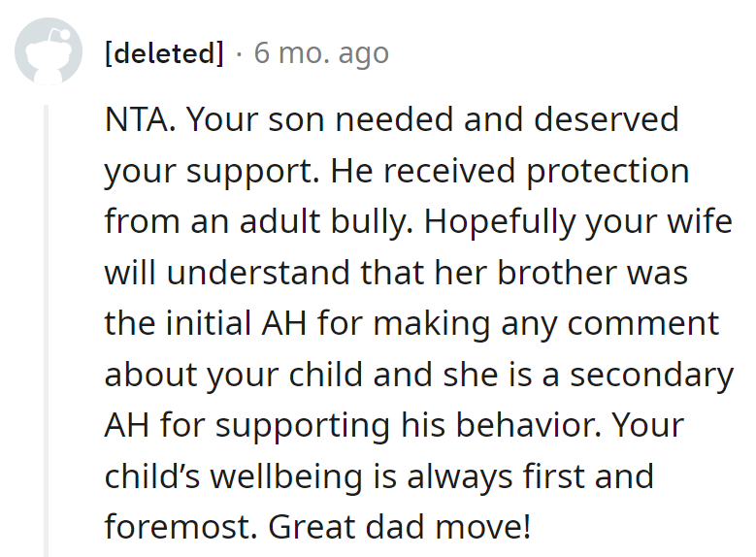Click the line "your support. He received protection"
Image resolution: width=756 pixels, height=557 pixels.
click(397, 171)
